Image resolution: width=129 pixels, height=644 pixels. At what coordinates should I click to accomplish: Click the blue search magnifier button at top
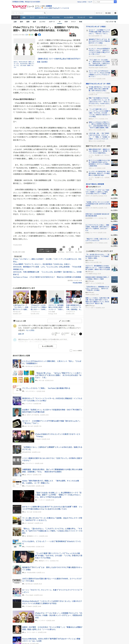point(115,2)
